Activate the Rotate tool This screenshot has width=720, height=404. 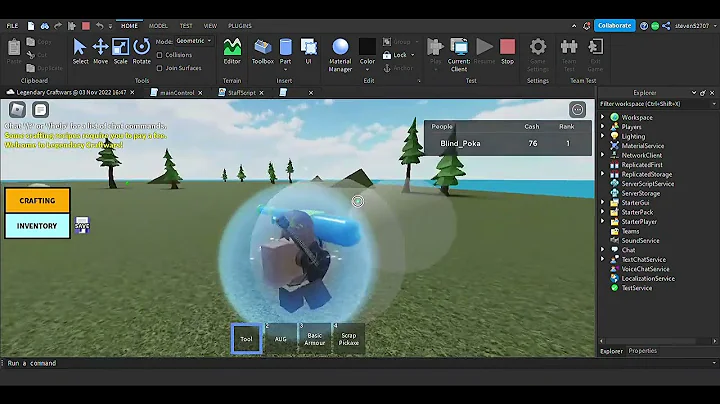141,51
